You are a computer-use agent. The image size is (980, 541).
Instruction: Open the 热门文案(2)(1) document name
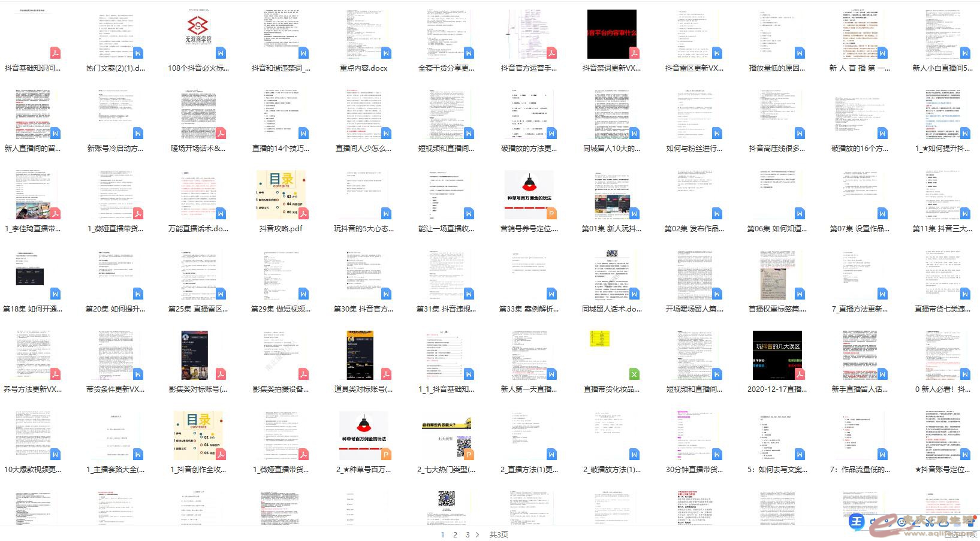coord(116,68)
